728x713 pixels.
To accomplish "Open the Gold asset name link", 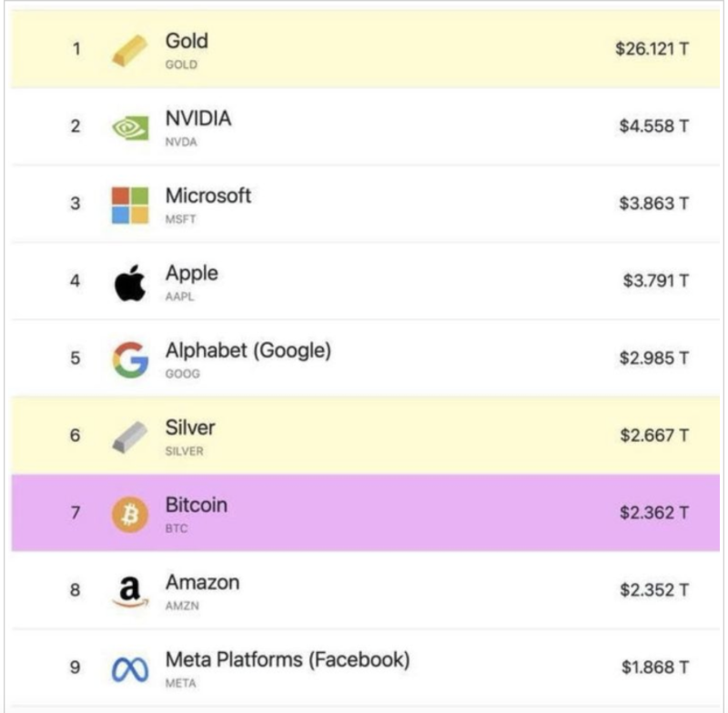I will [187, 41].
